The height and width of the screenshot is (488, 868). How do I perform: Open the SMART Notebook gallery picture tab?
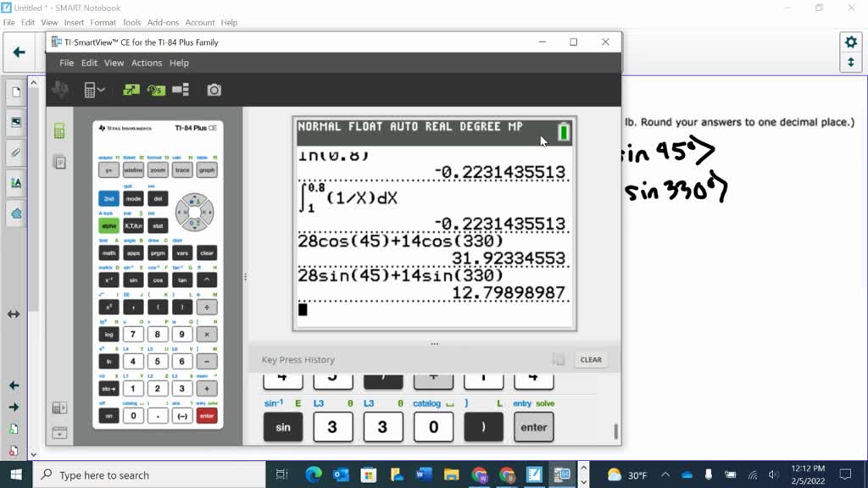pyautogui.click(x=15, y=123)
